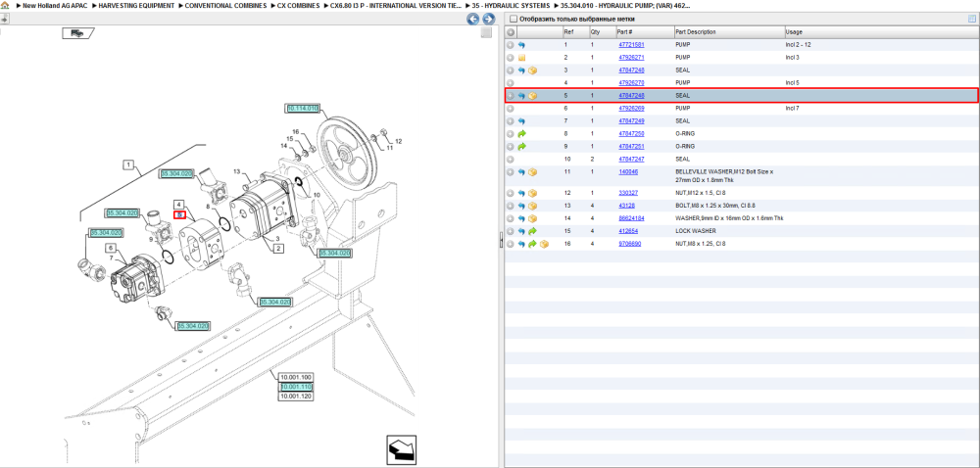Click the large return arrow icon in diagram
The image size is (980, 468).
click(401, 450)
